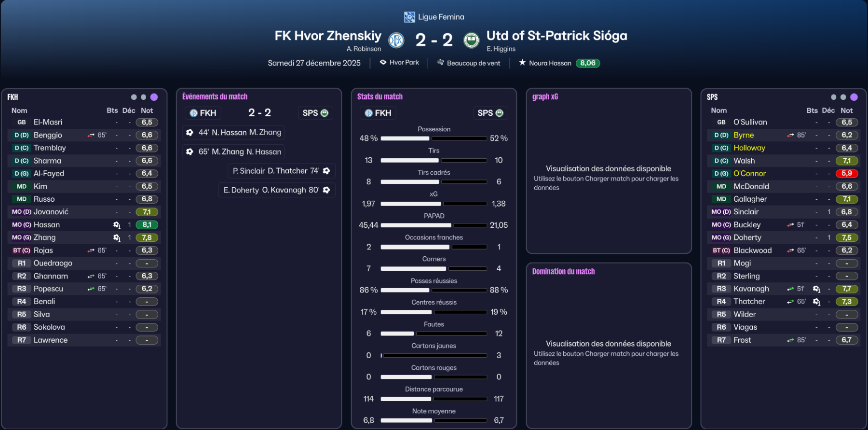Click the stadium icon next to Hvor Park

click(383, 63)
